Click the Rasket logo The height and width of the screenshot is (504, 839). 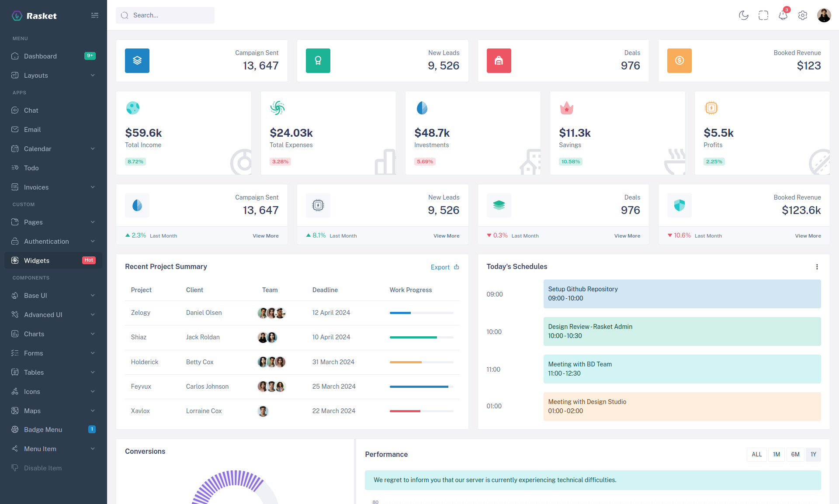point(34,16)
